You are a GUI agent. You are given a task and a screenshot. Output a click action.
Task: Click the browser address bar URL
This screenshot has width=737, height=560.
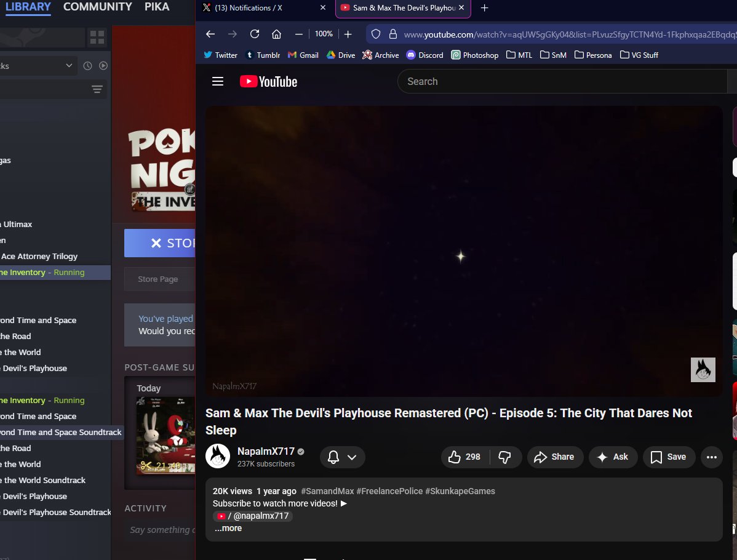pos(570,34)
